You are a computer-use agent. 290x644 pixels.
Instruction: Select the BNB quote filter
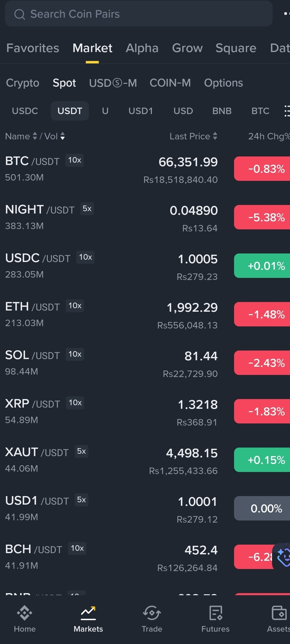coord(222,111)
